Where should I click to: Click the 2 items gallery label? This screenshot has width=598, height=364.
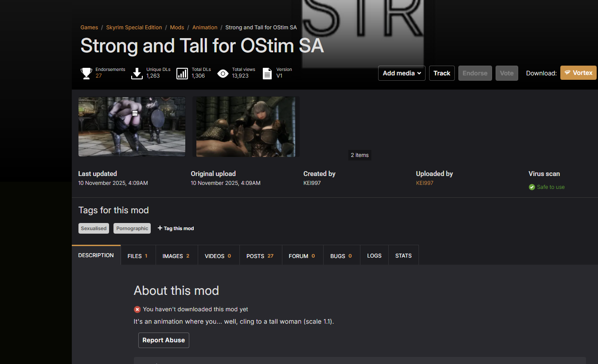point(360,155)
